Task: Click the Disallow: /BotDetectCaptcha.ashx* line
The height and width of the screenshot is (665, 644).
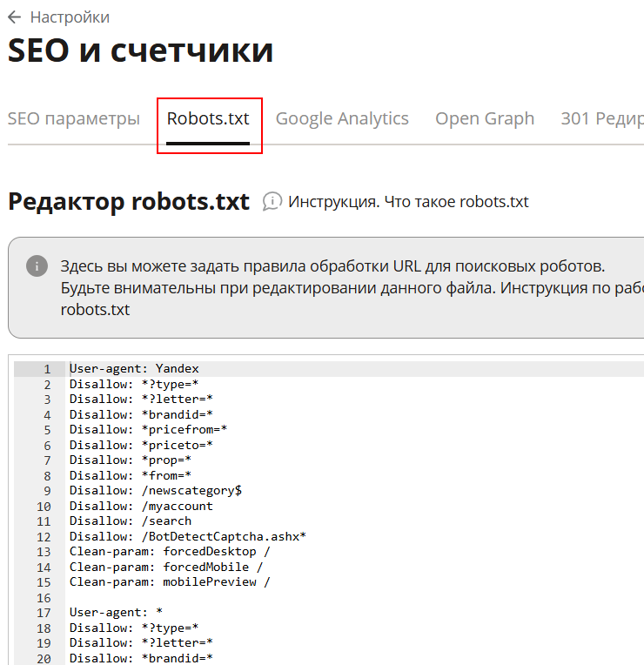Action: 188,536
